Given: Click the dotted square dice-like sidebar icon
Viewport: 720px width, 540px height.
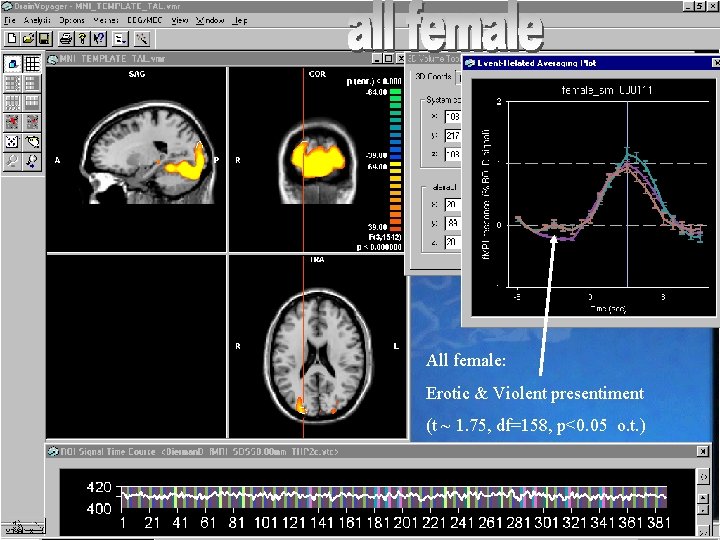Looking at the screenshot, I should tap(12, 142).
